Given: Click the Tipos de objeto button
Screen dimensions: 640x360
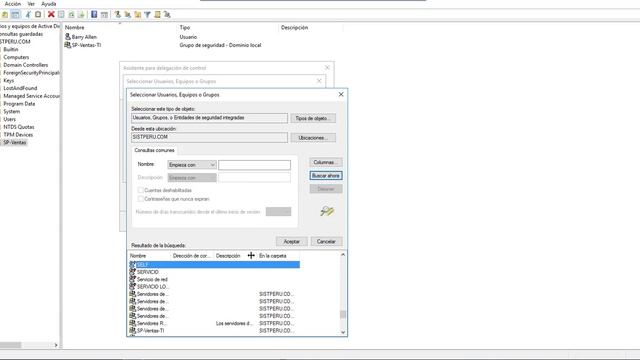Looking at the screenshot, I should 313,118.
